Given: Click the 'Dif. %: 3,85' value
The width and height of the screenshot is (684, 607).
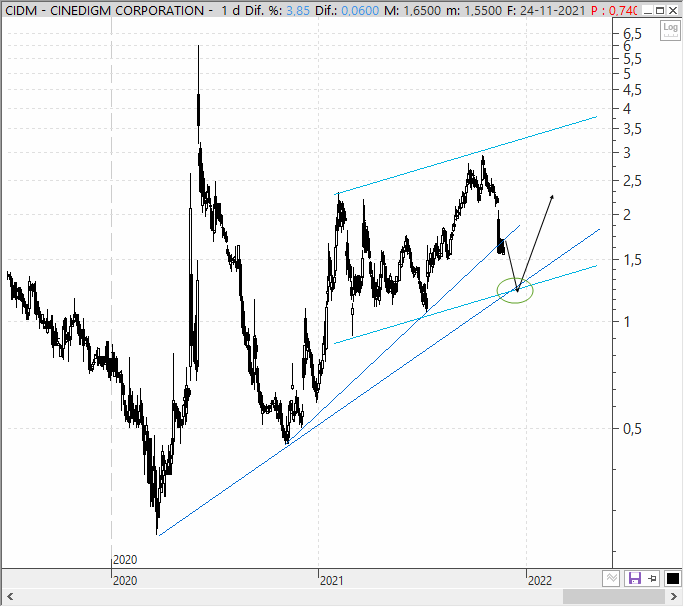Looking at the screenshot, I should (x=277, y=10).
